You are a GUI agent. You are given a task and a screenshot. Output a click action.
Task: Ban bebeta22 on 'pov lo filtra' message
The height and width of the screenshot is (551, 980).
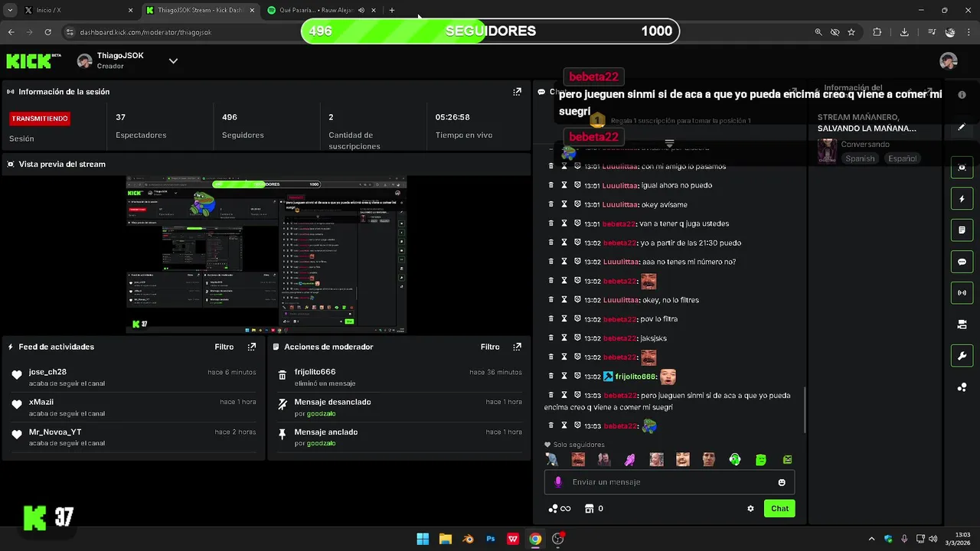pyautogui.click(x=577, y=319)
